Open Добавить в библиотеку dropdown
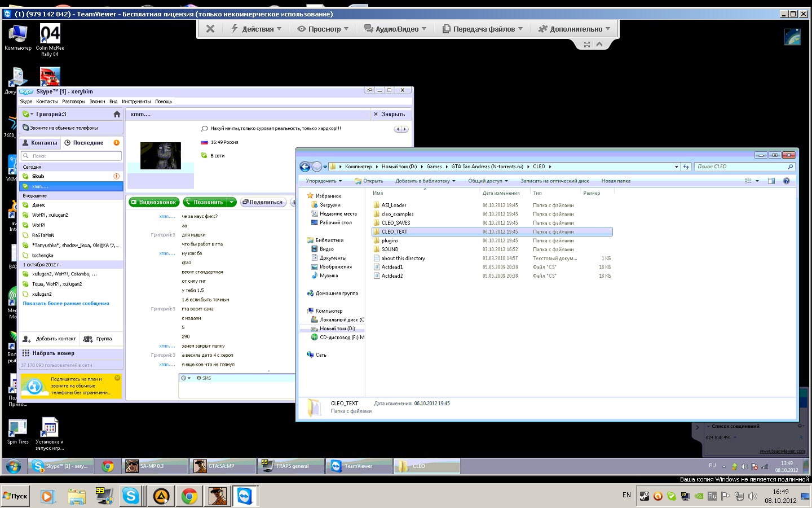 (425, 181)
